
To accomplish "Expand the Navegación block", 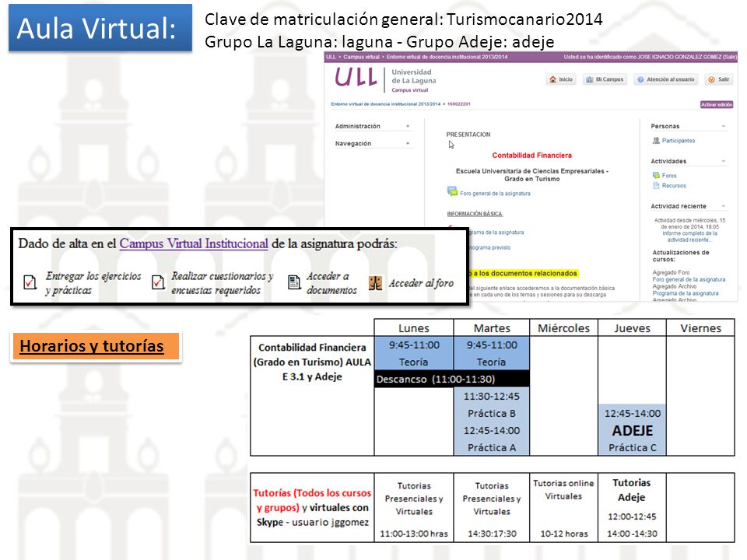I will [x=408, y=143].
